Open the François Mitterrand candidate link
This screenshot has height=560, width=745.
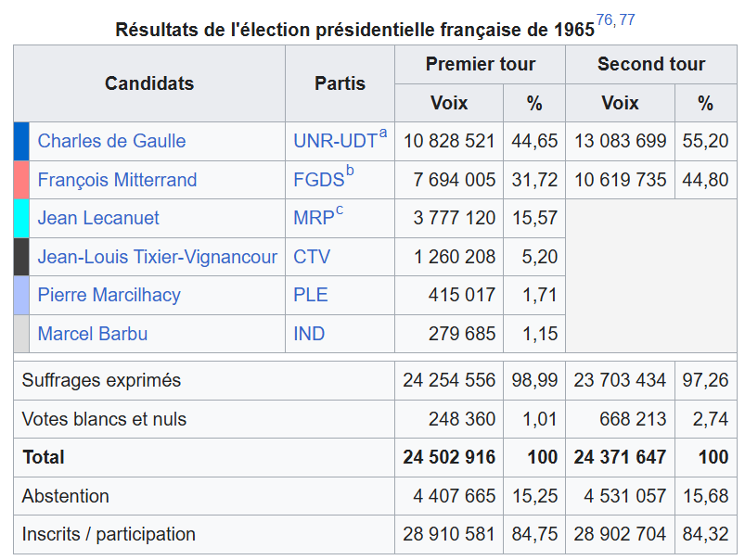117,180
